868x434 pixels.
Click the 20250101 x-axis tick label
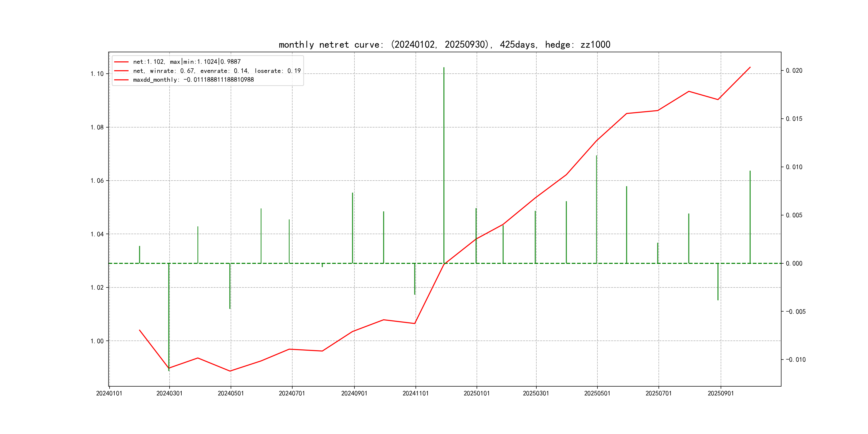(476, 393)
